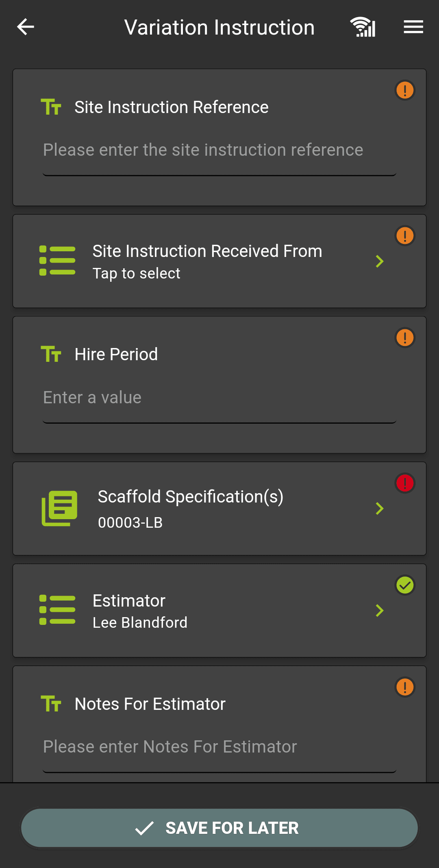The image size is (439, 868).
Task: Tap the orange warning badge on Site Instruction Reference
Action: point(405,90)
